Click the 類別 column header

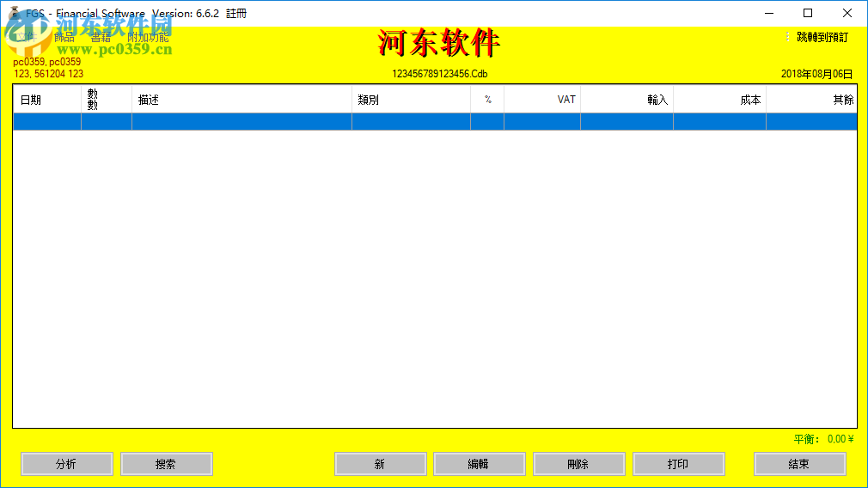(x=412, y=100)
